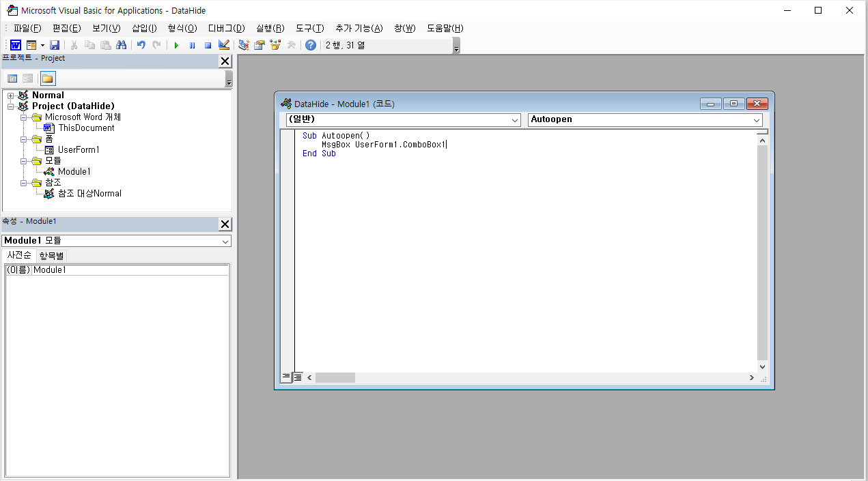868x481 pixels.
Task: Click the (이름) Module1 value field
Action: tap(130, 270)
